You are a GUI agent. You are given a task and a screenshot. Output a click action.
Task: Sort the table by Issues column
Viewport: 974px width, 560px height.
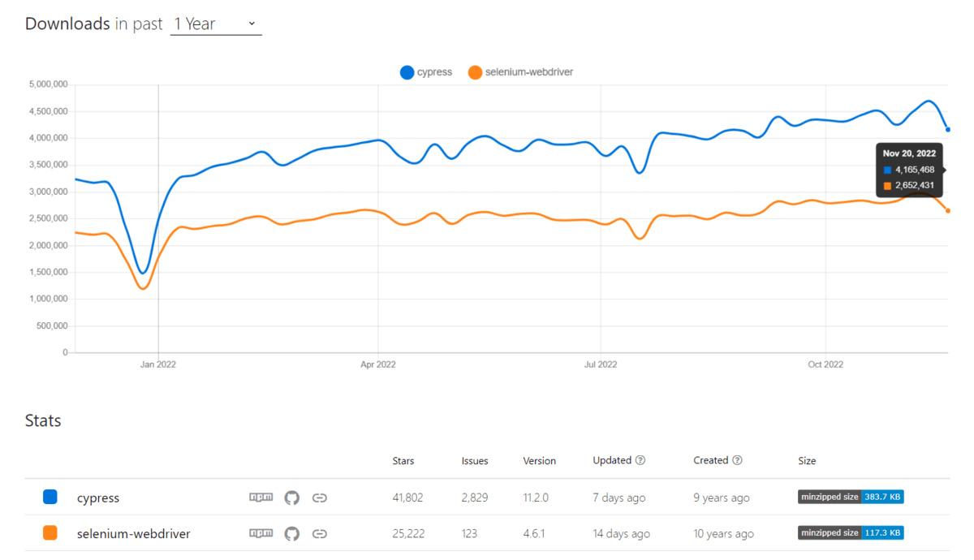pos(475,461)
